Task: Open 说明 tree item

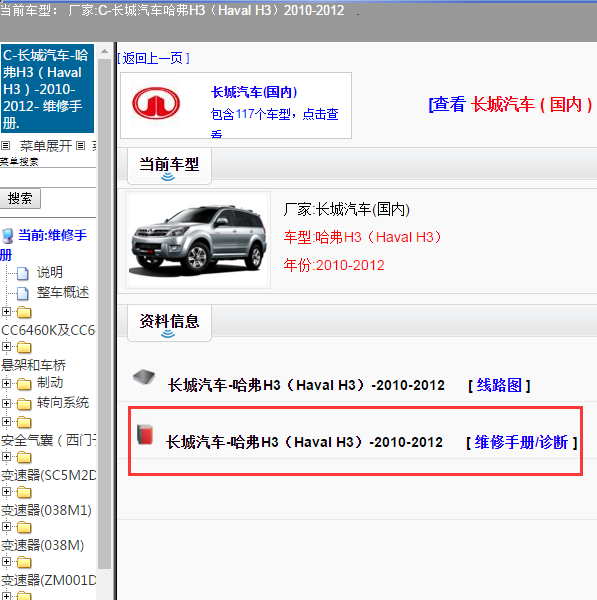Action: [x=50, y=272]
